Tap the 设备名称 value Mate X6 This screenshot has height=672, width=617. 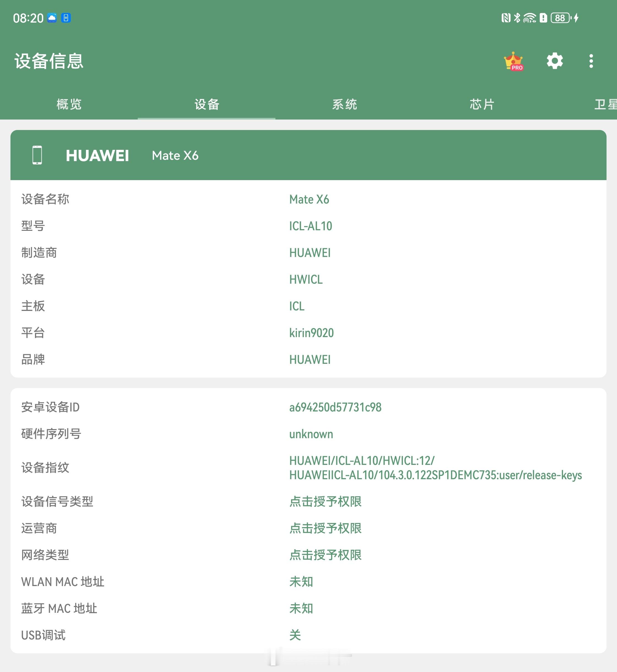tap(309, 199)
